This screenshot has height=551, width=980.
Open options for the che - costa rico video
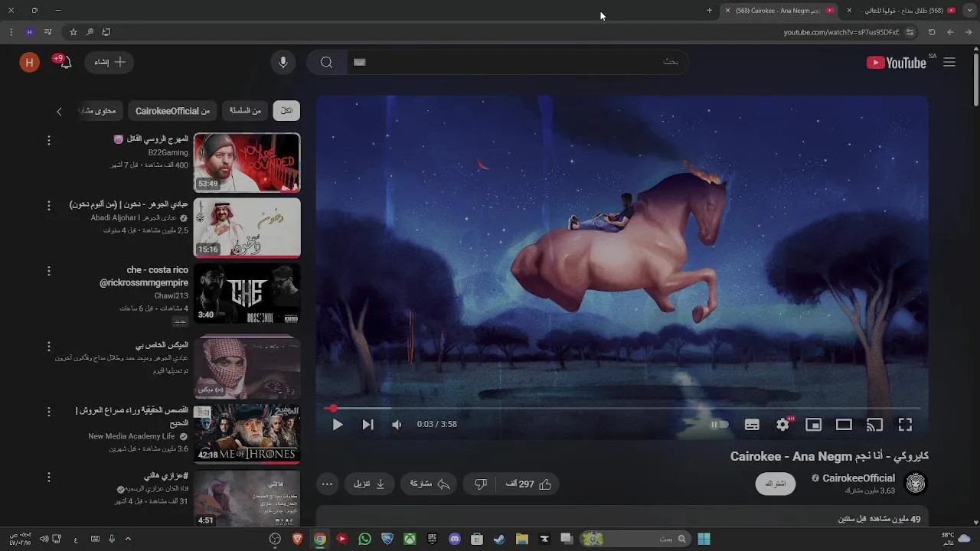point(48,271)
